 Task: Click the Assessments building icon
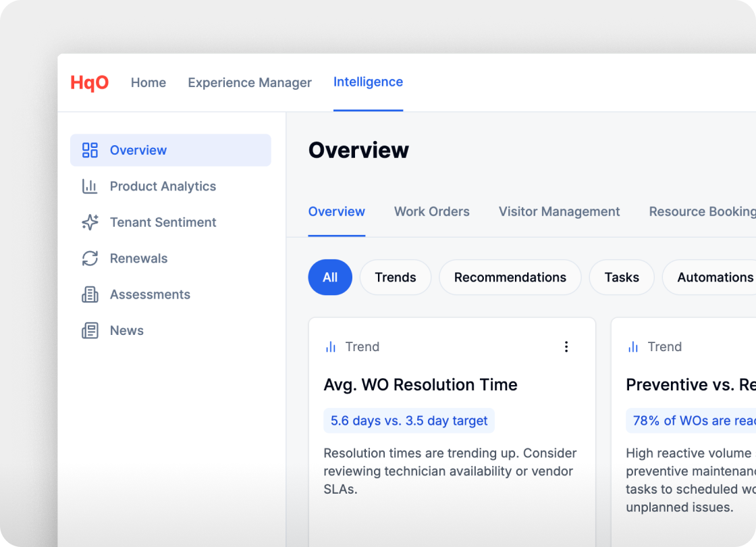pos(90,294)
